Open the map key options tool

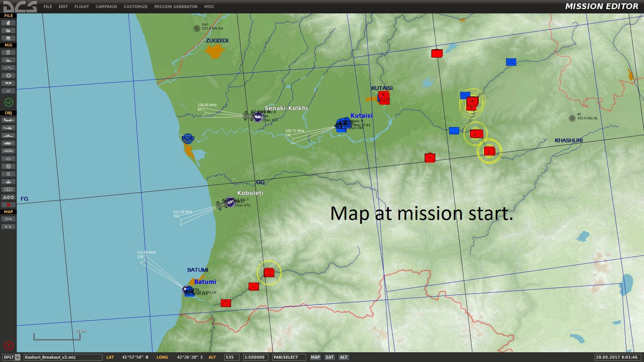(x=8, y=219)
